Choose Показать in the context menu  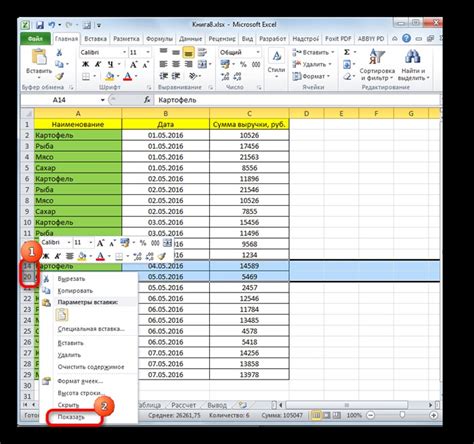coord(71,417)
